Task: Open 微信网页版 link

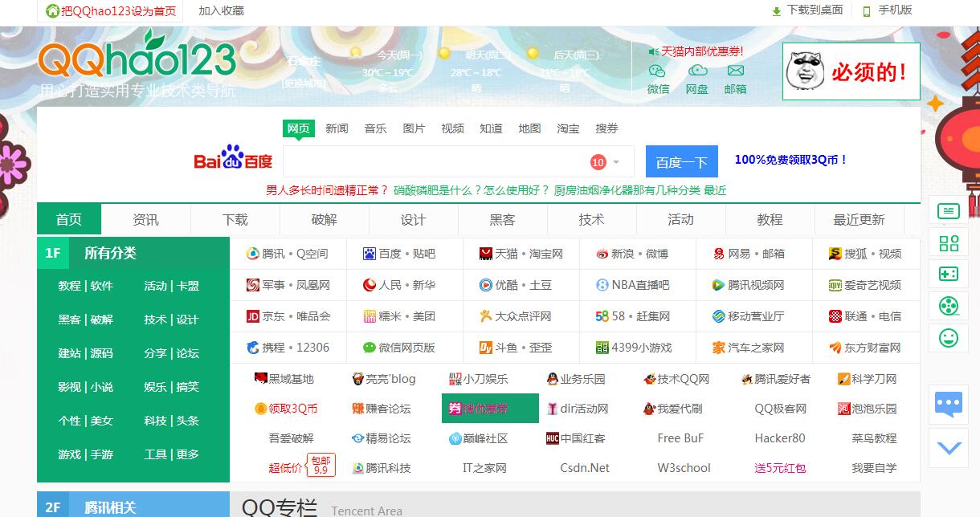Action: (399, 348)
